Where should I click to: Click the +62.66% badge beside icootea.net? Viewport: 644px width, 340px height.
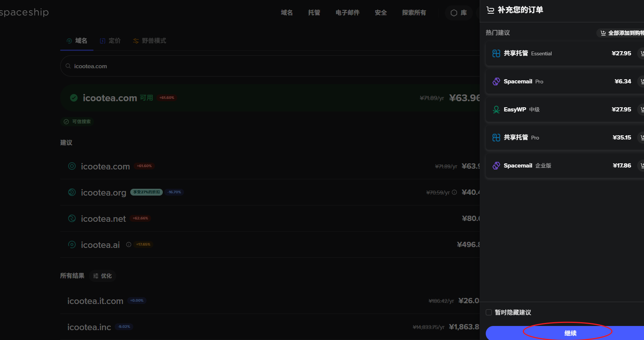[x=140, y=218]
